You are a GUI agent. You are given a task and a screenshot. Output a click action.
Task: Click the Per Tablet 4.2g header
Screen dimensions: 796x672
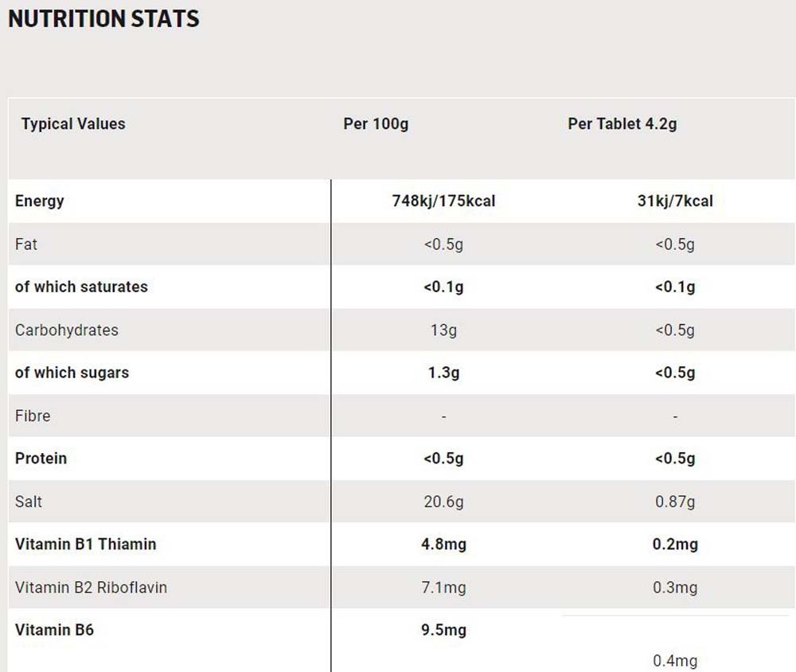pyautogui.click(x=622, y=124)
